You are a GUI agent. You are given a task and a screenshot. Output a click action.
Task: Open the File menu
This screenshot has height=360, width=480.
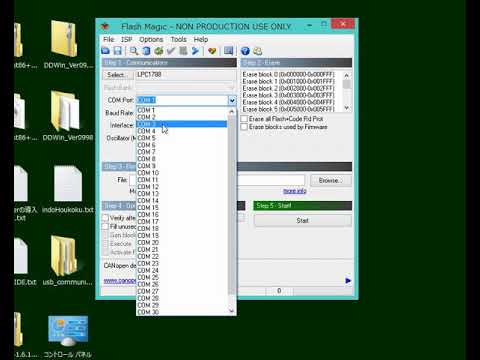[109, 39]
